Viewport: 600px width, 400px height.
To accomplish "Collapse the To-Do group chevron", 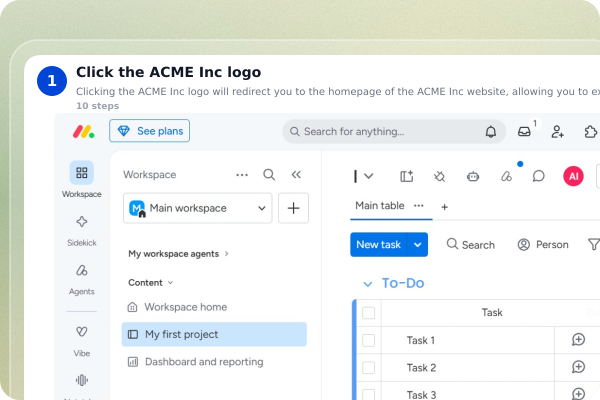I will tap(367, 284).
